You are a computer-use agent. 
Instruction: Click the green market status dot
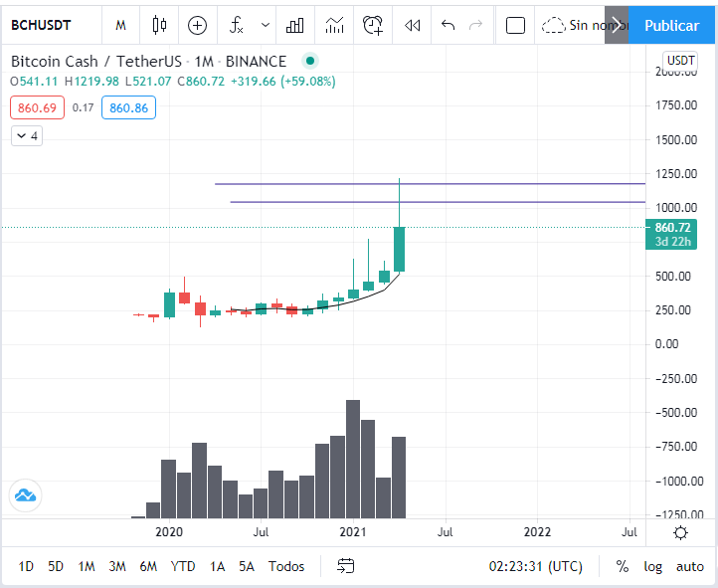tap(310, 61)
